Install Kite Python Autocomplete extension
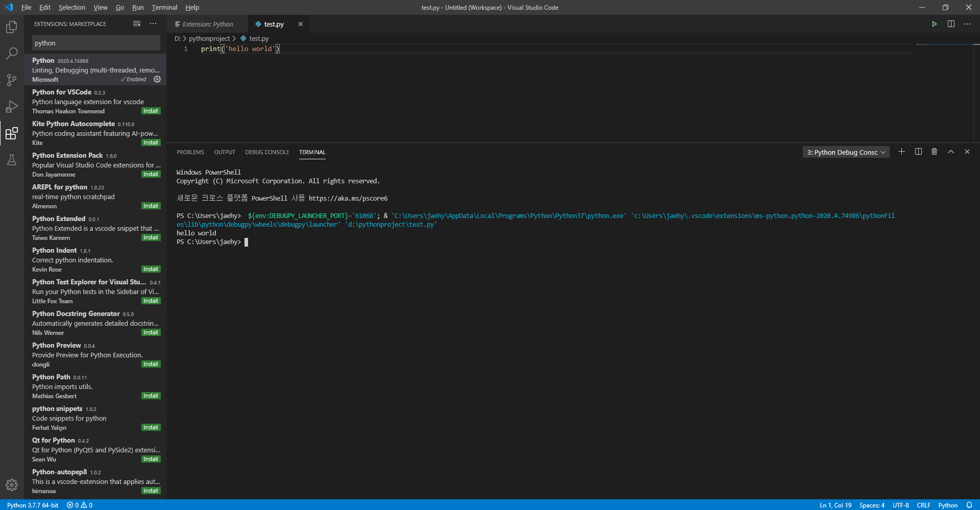The height and width of the screenshot is (510, 980). click(151, 142)
